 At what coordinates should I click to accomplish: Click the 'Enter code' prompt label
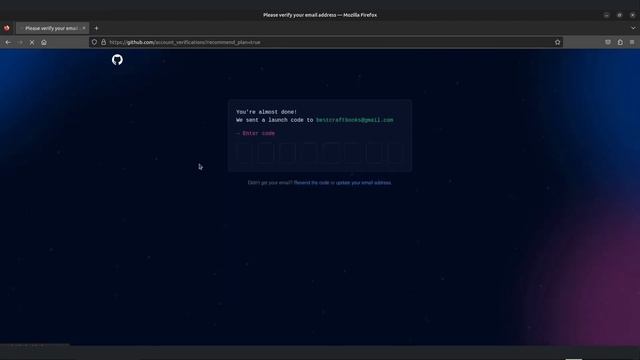point(258,133)
